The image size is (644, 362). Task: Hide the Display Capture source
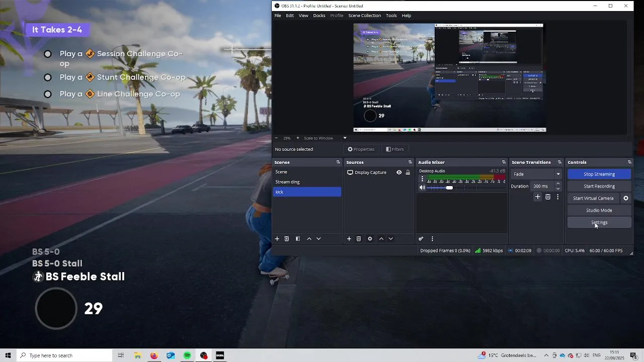pyautogui.click(x=399, y=172)
